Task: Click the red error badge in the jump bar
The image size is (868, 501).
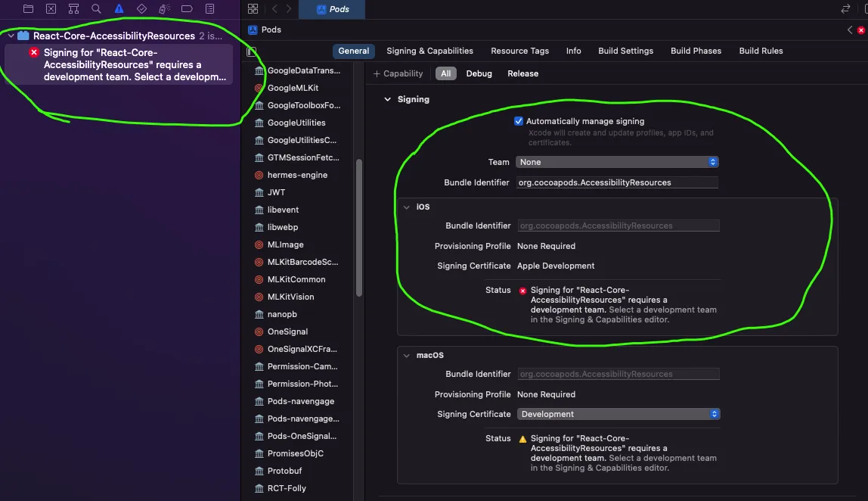Action: tap(860, 30)
